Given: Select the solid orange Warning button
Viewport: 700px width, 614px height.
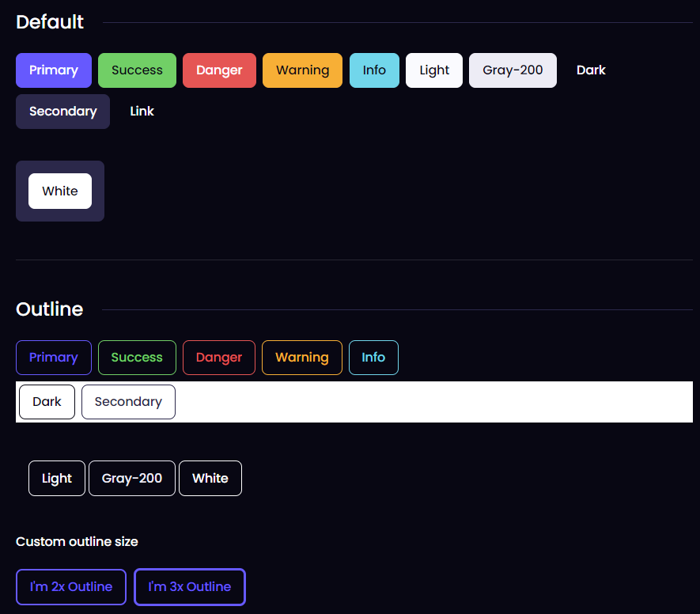Looking at the screenshot, I should [x=302, y=70].
